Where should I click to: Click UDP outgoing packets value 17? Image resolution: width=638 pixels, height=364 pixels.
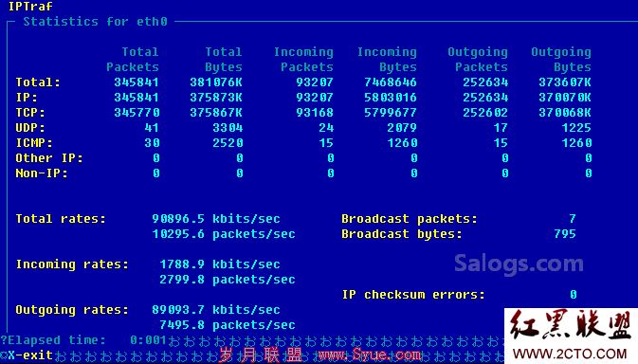(x=501, y=128)
